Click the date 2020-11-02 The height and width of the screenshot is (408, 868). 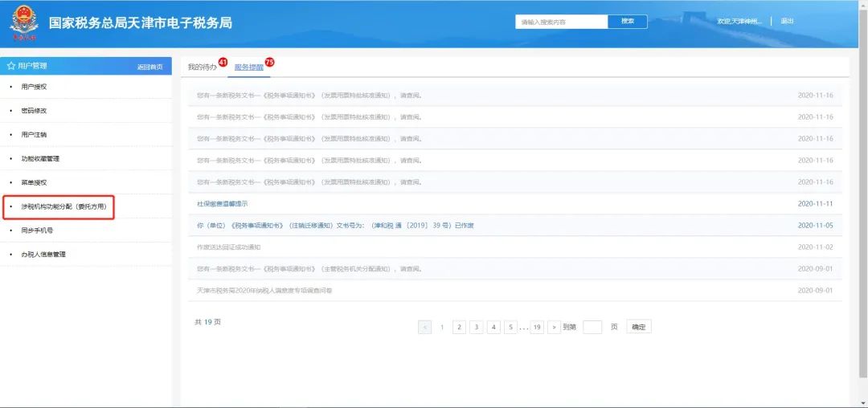(815, 247)
